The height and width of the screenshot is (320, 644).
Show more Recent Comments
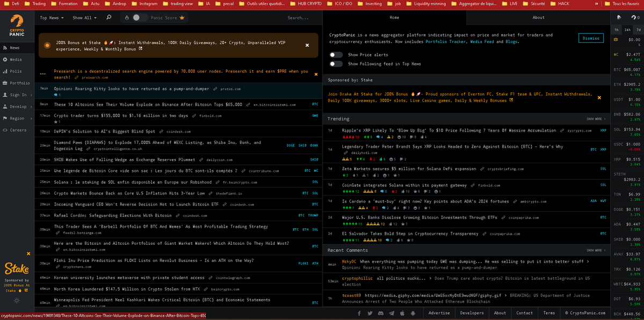coord(596,250)
